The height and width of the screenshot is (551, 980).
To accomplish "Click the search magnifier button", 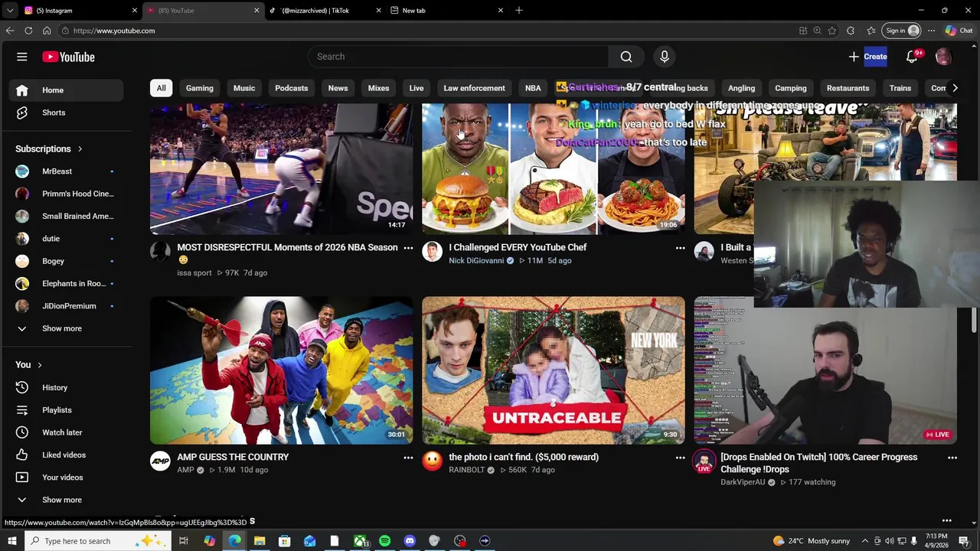I will pos(626,57).
